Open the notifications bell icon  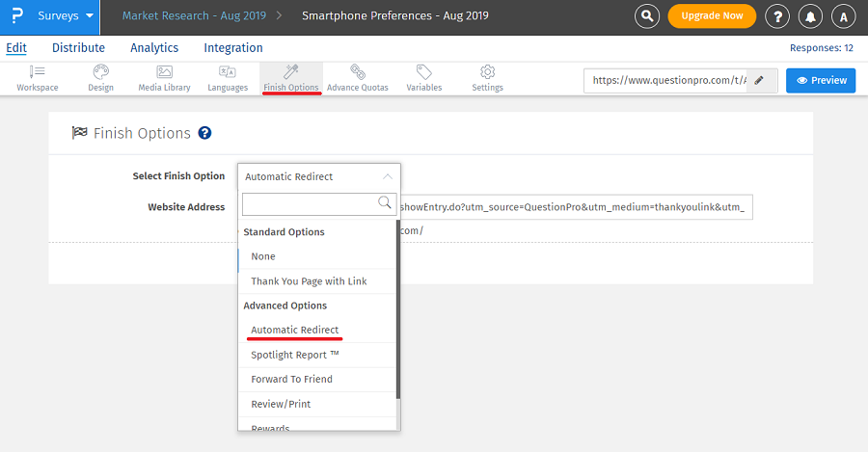[810, 16]
